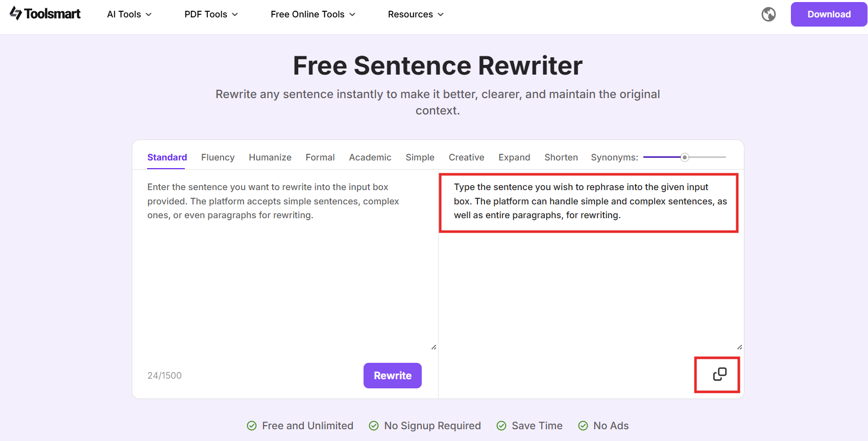The image size is (868, 441).
Task: Open the language globe icon
Action: pyautogui.click(x=768, y=14)
